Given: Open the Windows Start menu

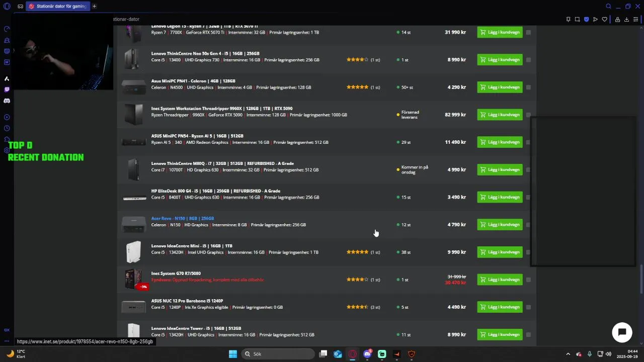Looking at the screenshot, I should pos(233,354).
